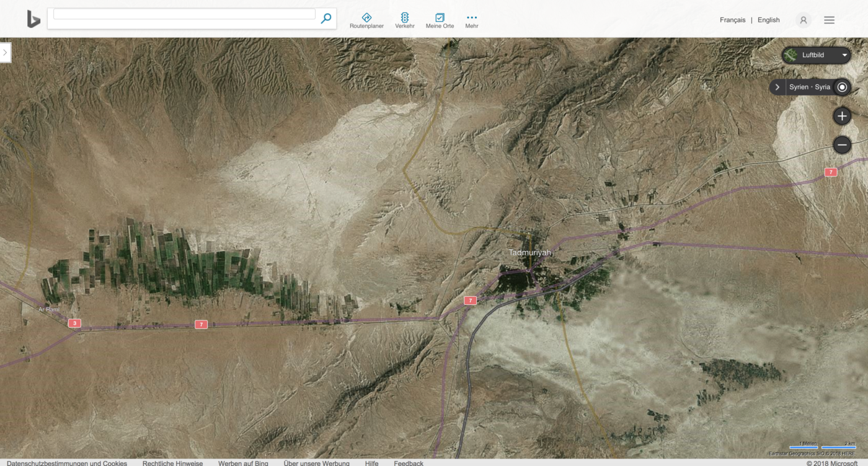The width and height of the screenshot is (868, 466).
Task: Open the Mehr options menu
Action: coord(472,20)
